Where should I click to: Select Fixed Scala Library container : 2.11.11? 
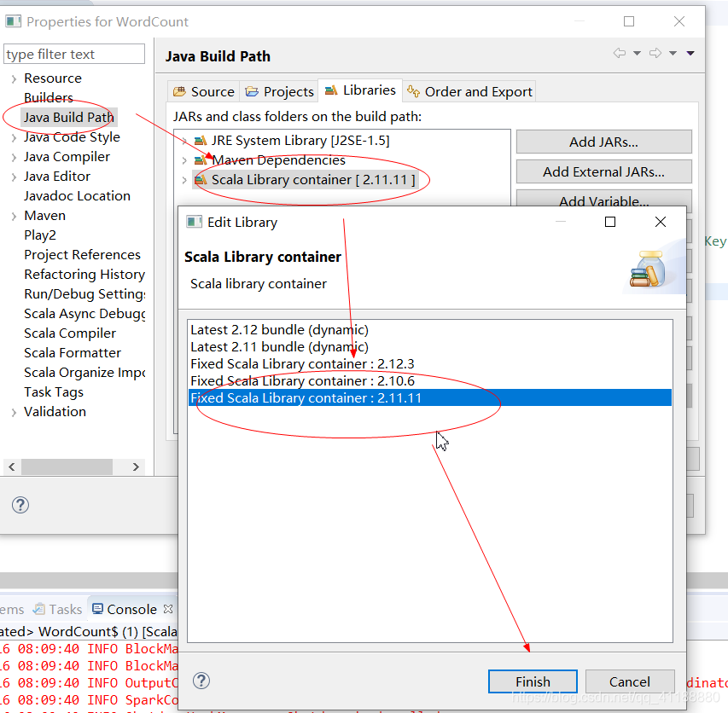point(430,397)
